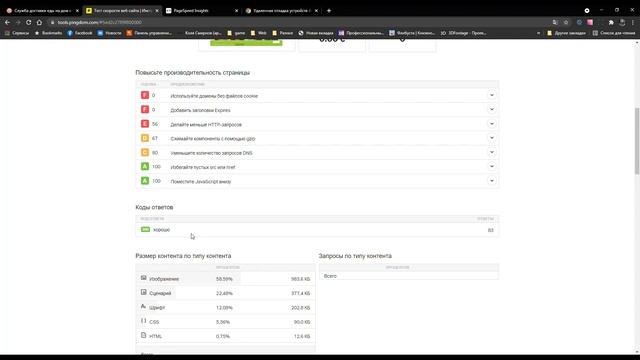This screenshot has width=640, height=360.
Task: Reload the page with the refresh icon
Action: tap(29, 22)
